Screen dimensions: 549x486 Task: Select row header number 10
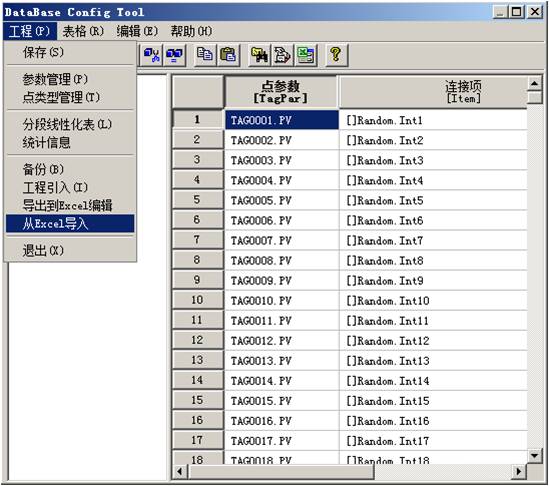point(197,300)
